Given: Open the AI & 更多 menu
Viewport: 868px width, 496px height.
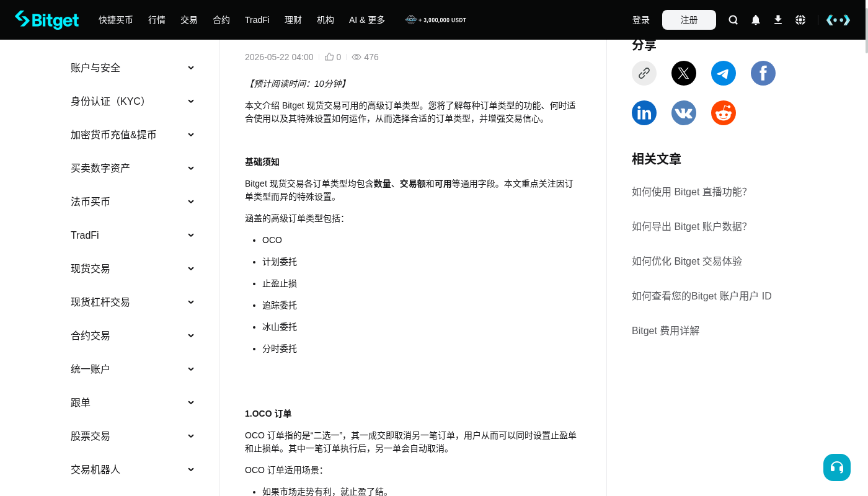Looking at the screenshot, I should point(367,20).
